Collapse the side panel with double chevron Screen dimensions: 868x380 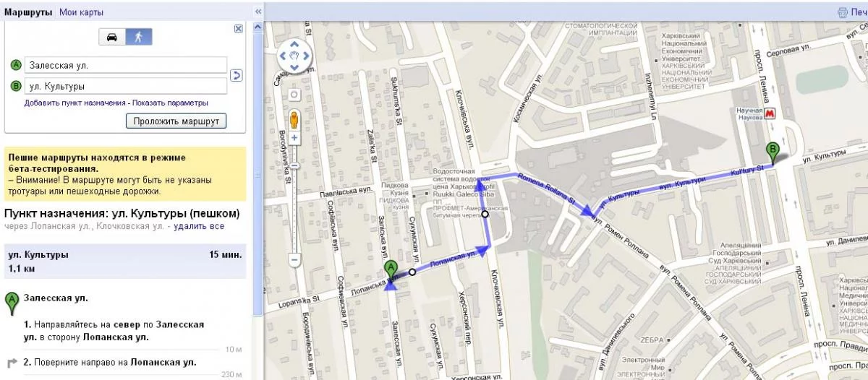click(x=258, y=12)
